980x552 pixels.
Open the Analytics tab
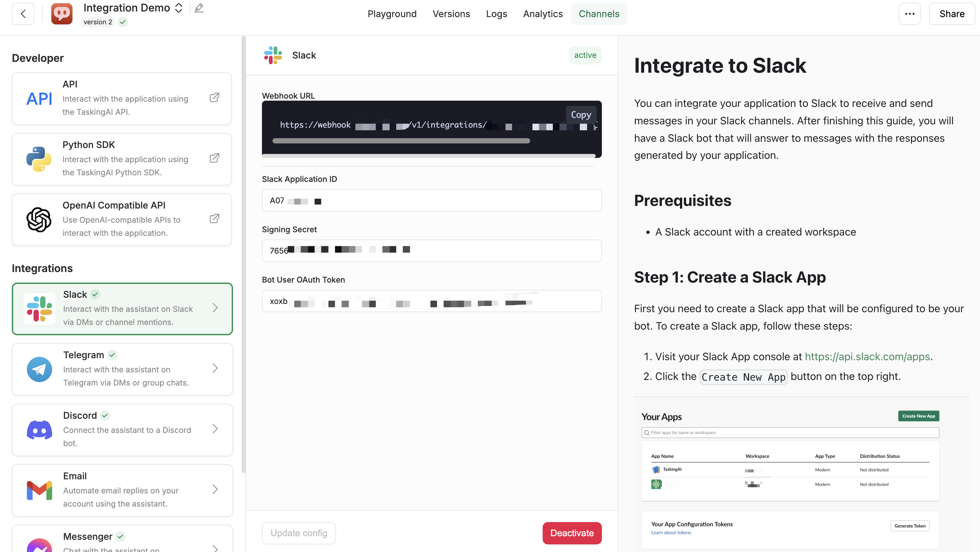543,14
